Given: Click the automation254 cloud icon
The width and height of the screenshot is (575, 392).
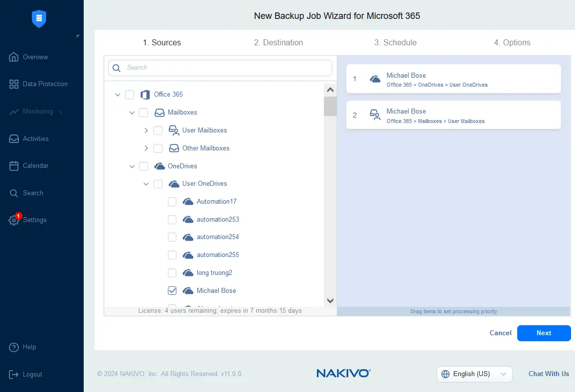Looking at the screenshot, I should (x=188, y=237).
